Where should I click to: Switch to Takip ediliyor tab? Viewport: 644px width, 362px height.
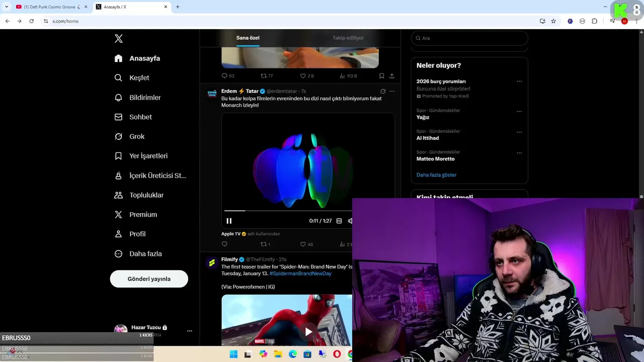click(348, 38)
